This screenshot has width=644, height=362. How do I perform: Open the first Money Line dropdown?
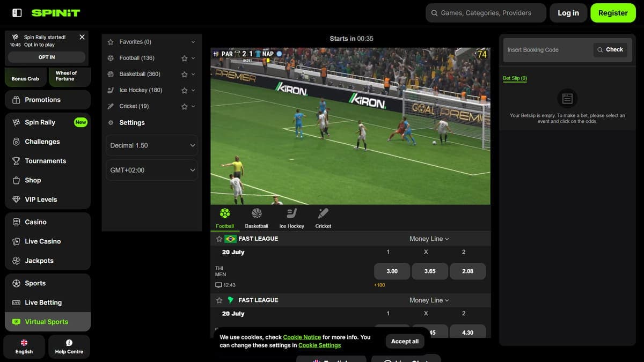pyautogui.click(x=429, y=239)
